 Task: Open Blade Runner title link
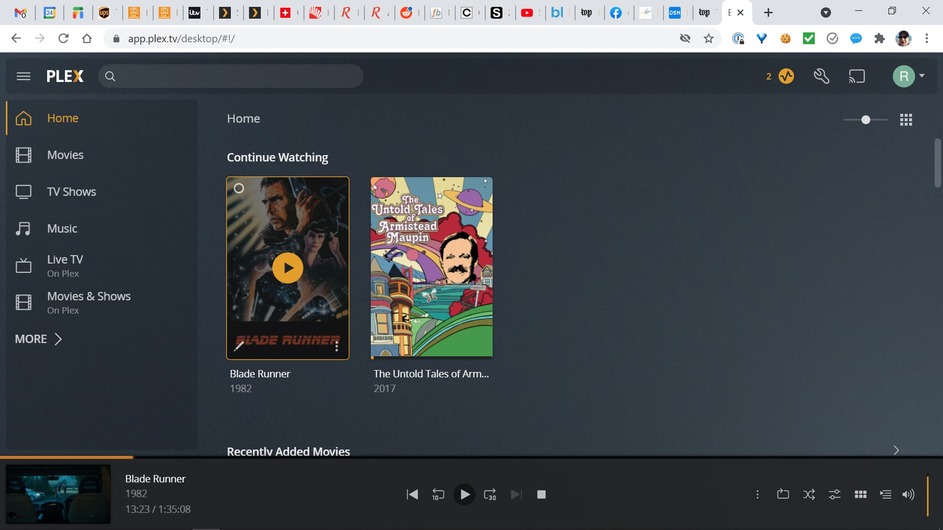pos(260,374)
